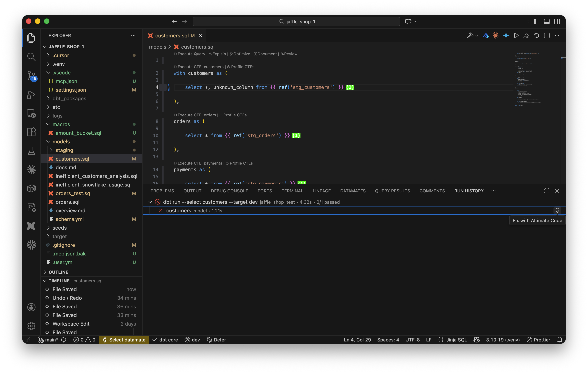Collapse the macros folder
The image size is (588, 373).
(48, 124)
